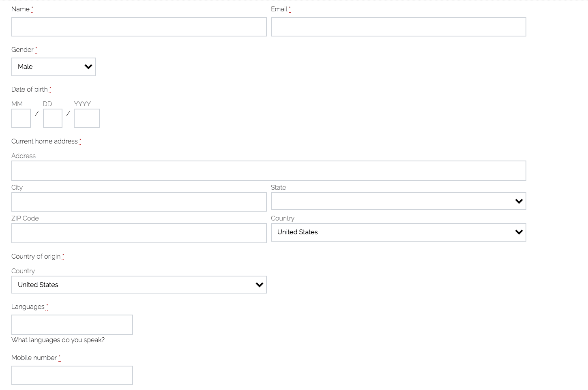Click chevron on home address Country select
This screenshot has height=390, width=588.
pos(519,232)
